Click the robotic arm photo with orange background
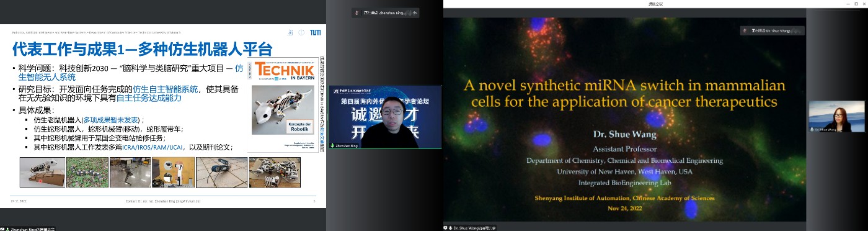 pos(173,171)
